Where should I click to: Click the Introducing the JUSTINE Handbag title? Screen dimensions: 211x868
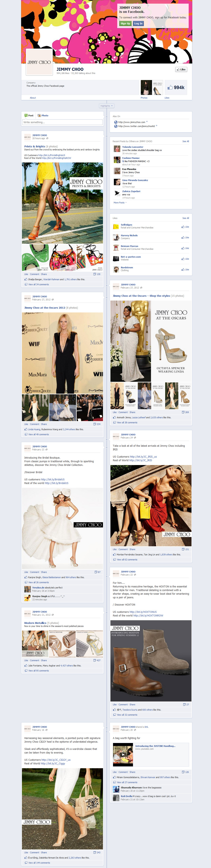[x=155, y=746]
